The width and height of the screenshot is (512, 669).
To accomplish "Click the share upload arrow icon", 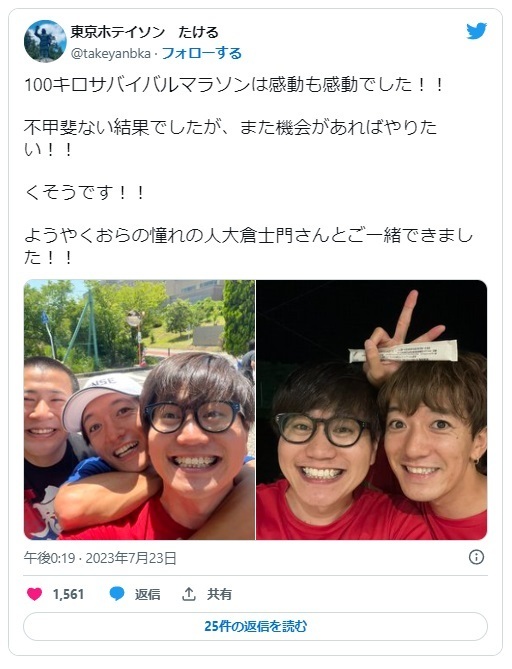I will (189, 594).
